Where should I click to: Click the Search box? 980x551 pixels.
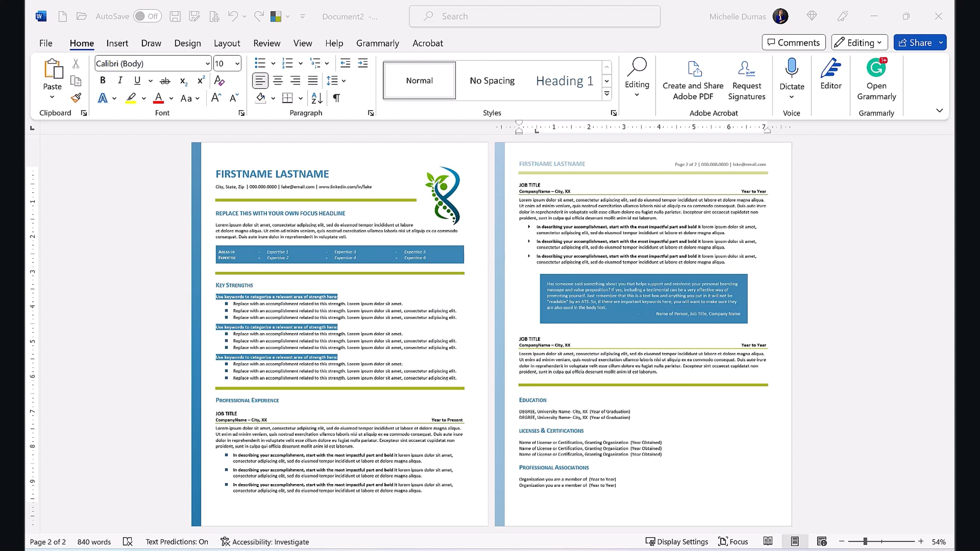[x=535, y=16]
